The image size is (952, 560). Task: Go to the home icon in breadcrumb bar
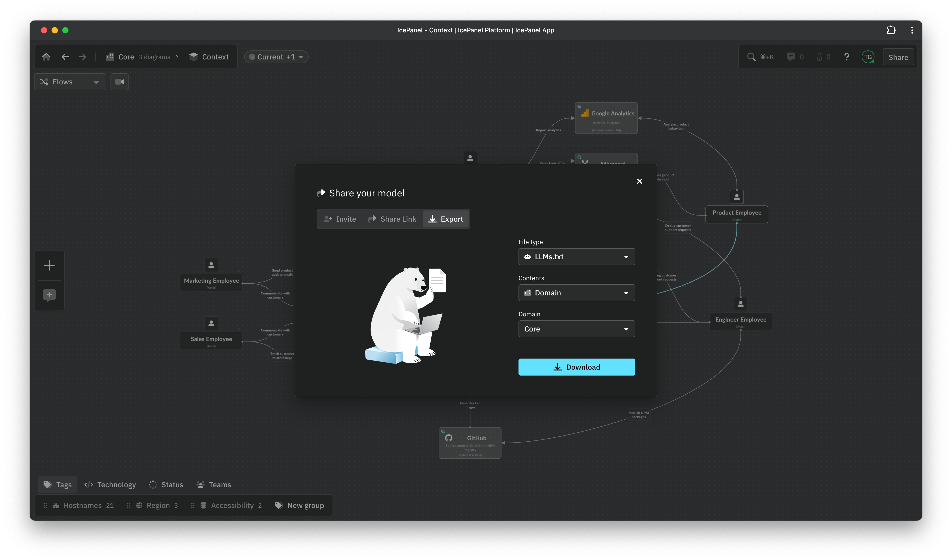pyautogui.click(x=46, y=57)
